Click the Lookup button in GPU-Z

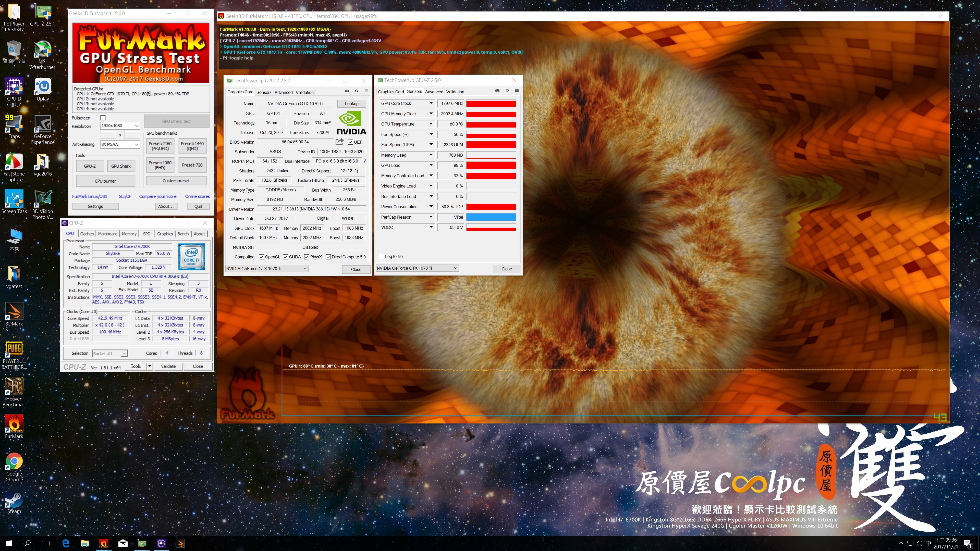click(x=351, y=103)
